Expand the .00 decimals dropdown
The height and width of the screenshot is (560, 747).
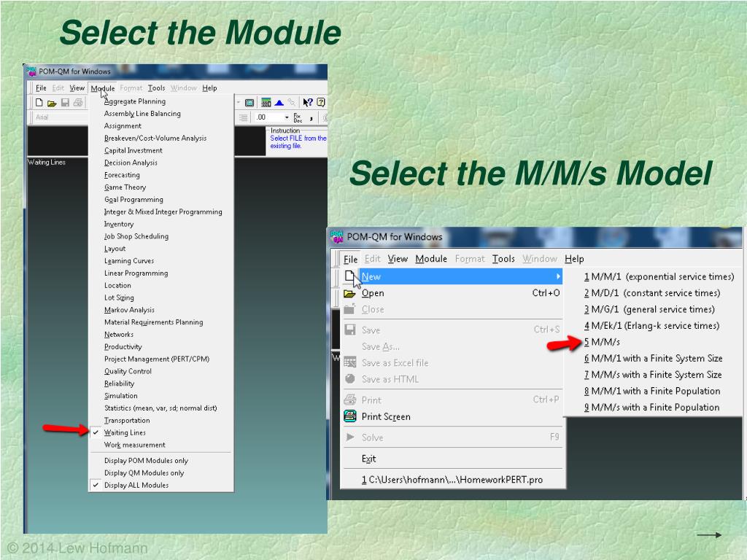pos(287,117)
